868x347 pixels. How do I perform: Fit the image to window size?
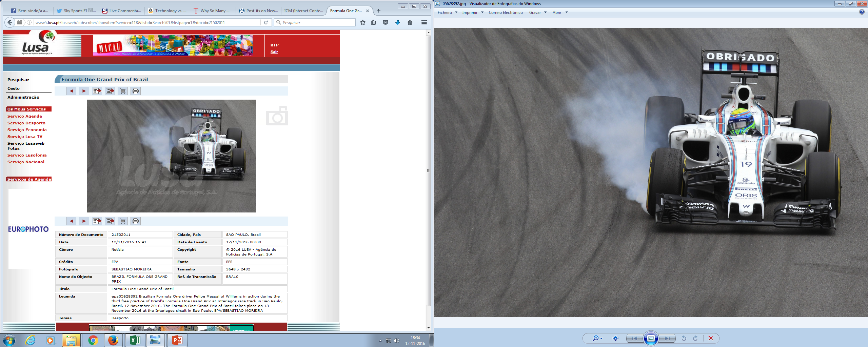pos(615,338)
